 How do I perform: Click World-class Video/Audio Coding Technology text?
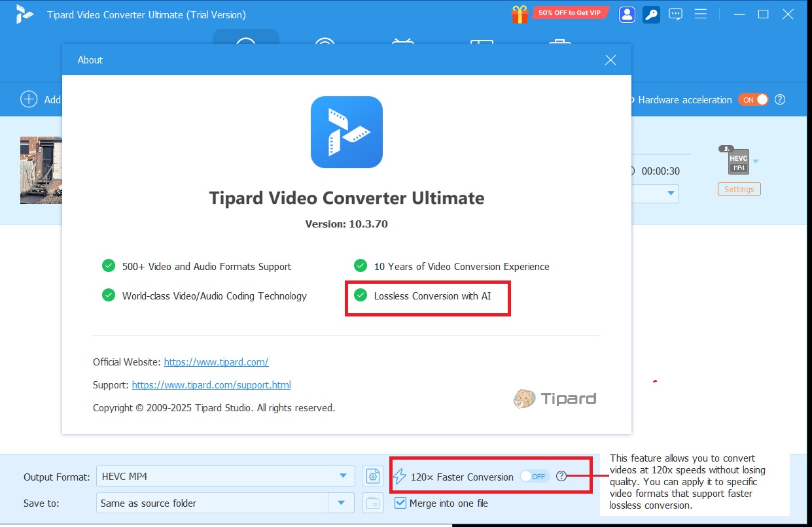(x=215, y=296)
